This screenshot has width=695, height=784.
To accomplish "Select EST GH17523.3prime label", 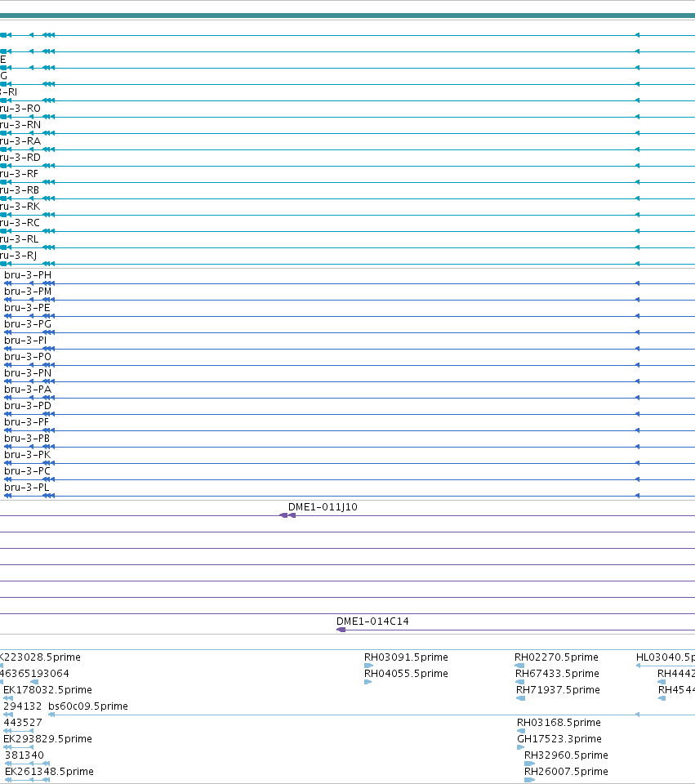I will coord(559,739).
